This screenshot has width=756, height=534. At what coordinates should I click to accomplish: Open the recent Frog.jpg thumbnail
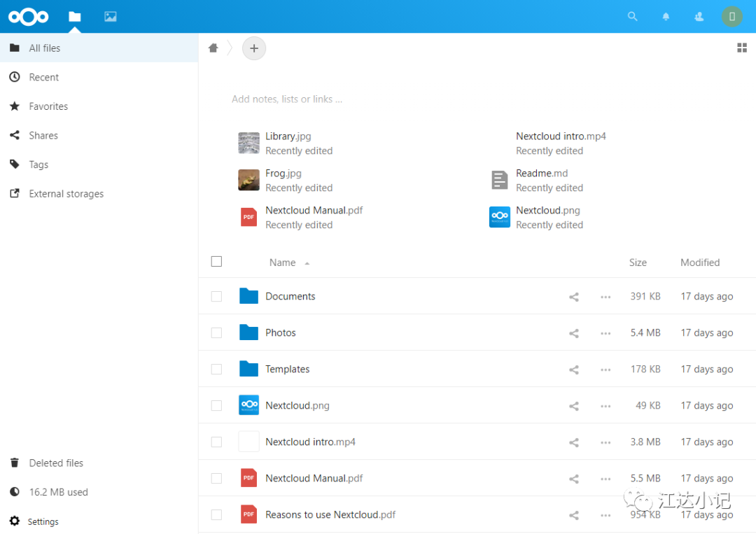pos(248,181)
